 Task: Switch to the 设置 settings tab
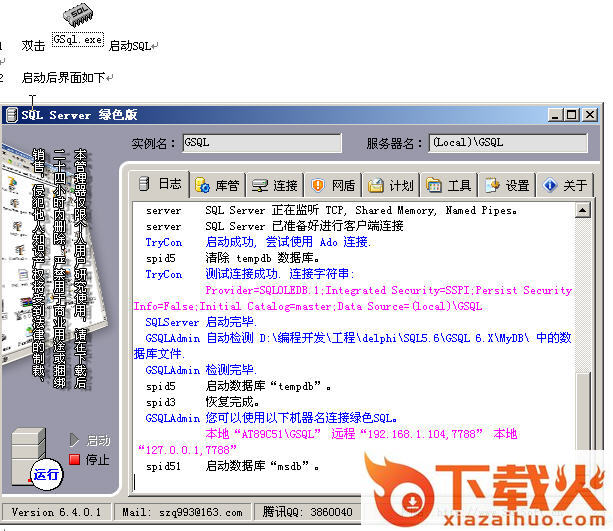click(x=507, y=185)
